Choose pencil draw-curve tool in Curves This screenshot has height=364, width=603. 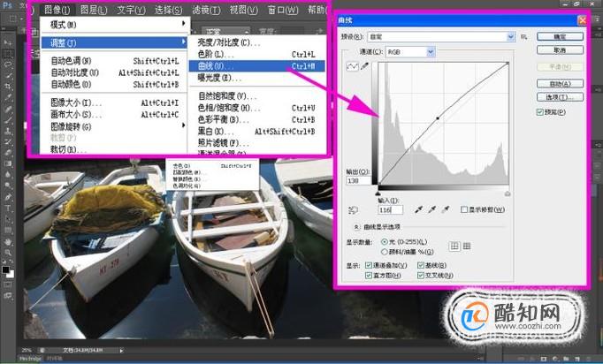click(x=364, y=66)
